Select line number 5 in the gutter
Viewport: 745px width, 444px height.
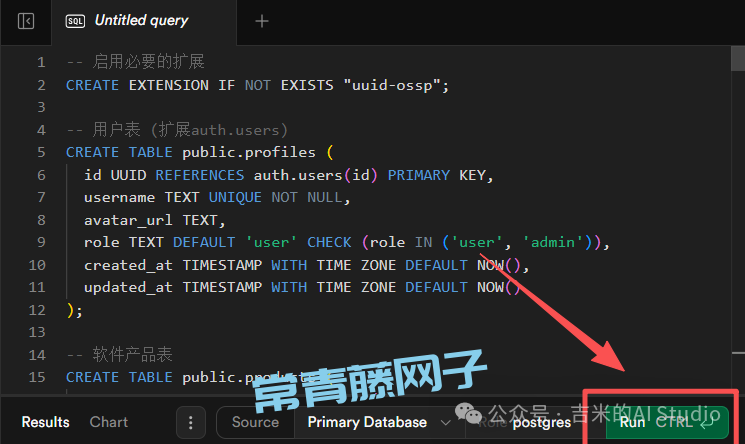click(41, 152)
